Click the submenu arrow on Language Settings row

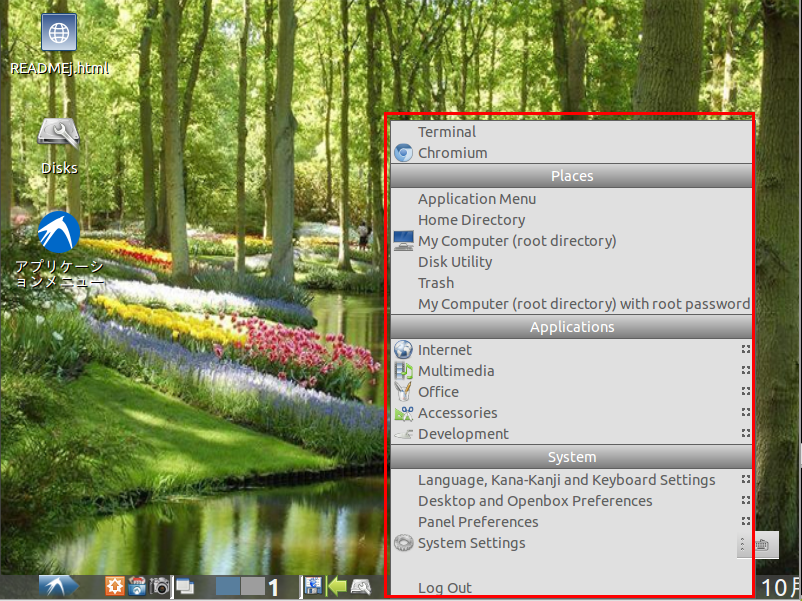(x=746, y=479)
